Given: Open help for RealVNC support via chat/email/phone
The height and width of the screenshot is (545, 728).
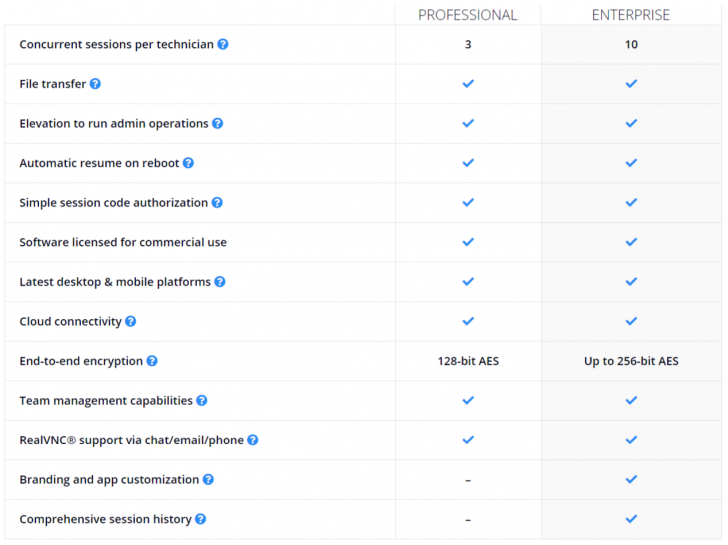Looking at the screenshot, I should point(253,440).
